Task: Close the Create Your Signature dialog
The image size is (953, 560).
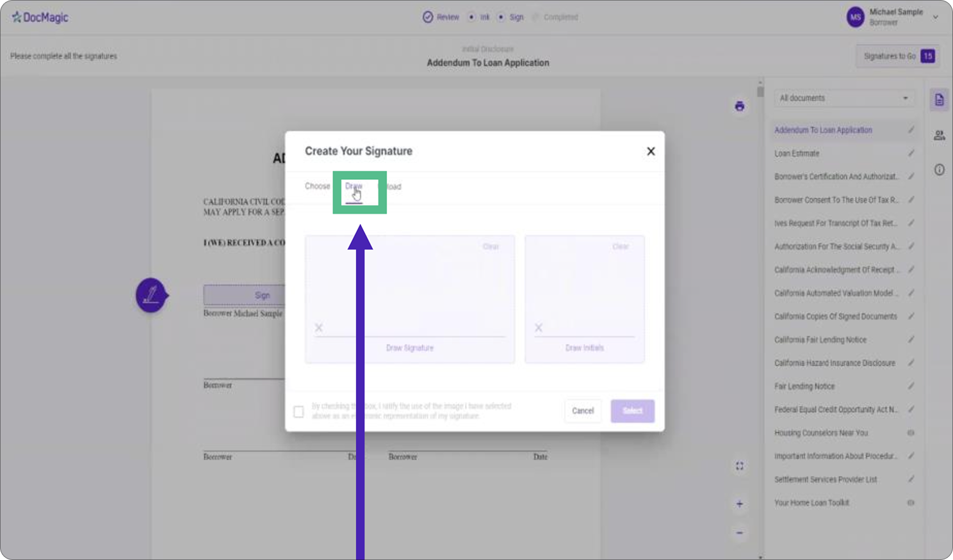Action: 650,151
